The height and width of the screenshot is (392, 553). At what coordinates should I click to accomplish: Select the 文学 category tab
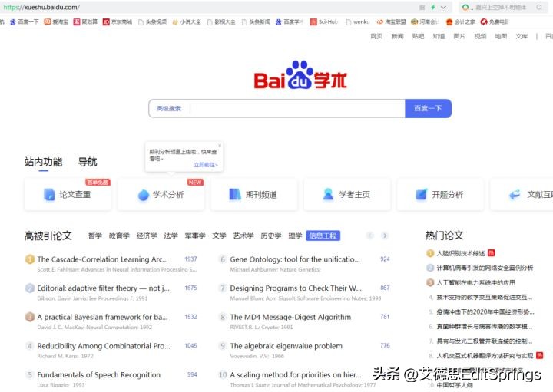point(219,236)
